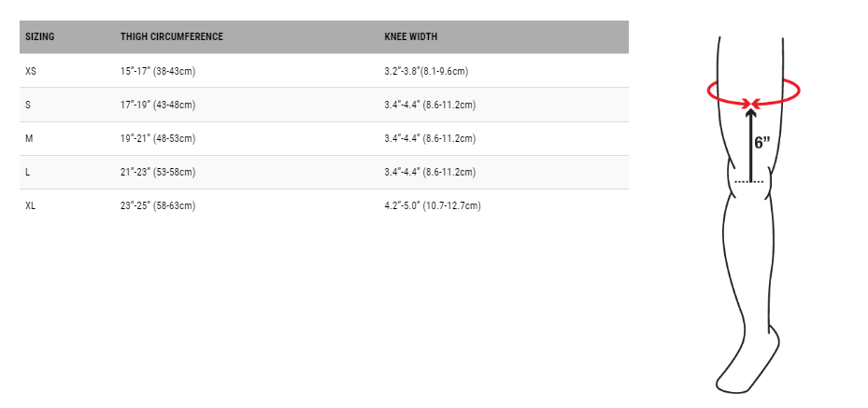Select the XS size row label
The height and width of the screenshot is (408, 868).
(x=31, y=71)
